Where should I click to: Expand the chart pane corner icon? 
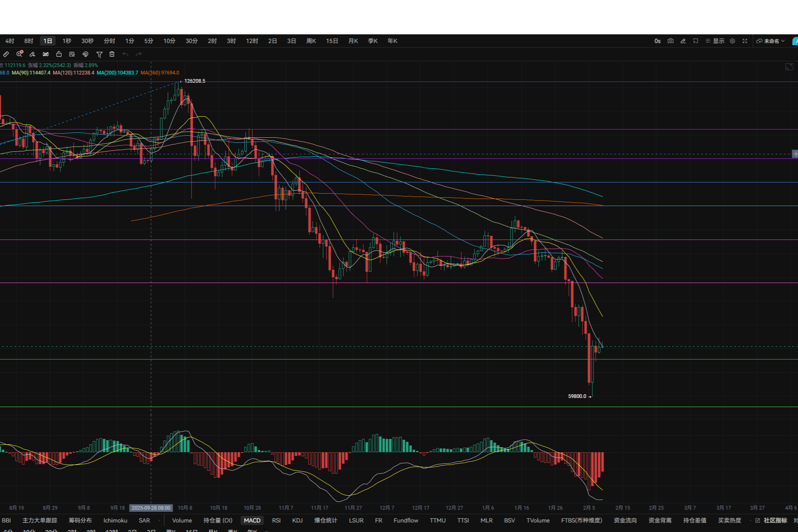(x=789, y=67)
